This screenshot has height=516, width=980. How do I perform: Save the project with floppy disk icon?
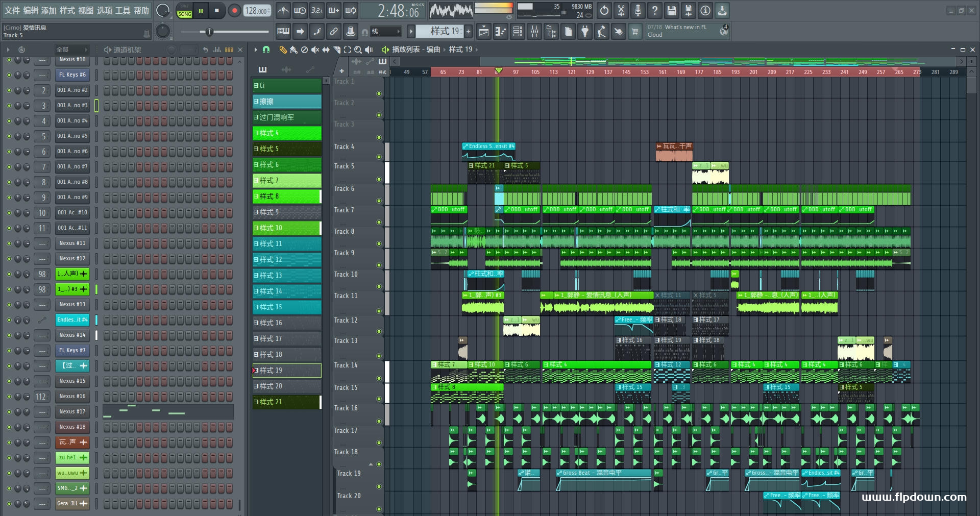[672, 10]
